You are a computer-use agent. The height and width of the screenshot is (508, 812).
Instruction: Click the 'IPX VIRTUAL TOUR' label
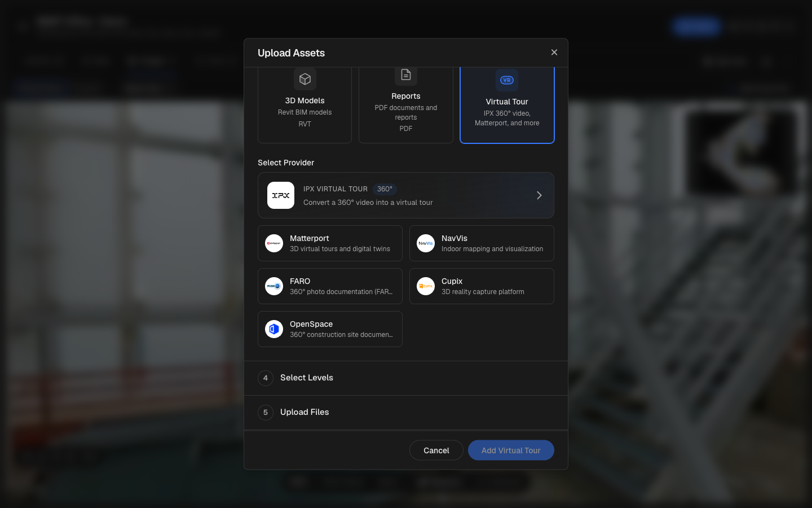(x=336, y=189)
